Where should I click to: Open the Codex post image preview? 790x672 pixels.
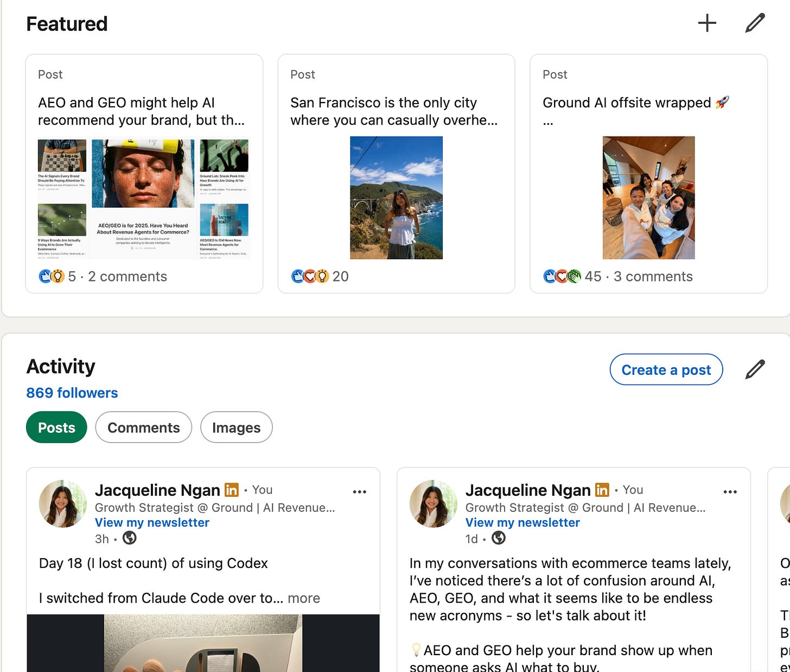tap(203, 643)
